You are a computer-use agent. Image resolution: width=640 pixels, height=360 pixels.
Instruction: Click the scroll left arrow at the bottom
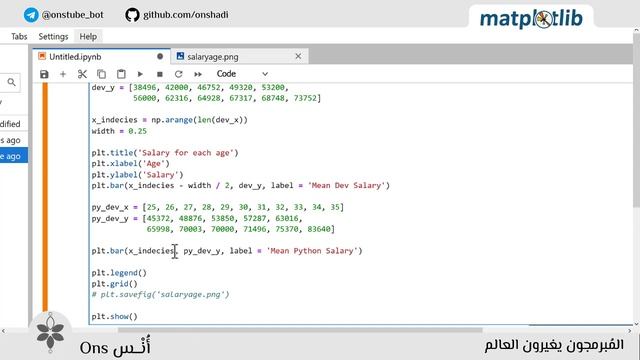click(4, 331)
